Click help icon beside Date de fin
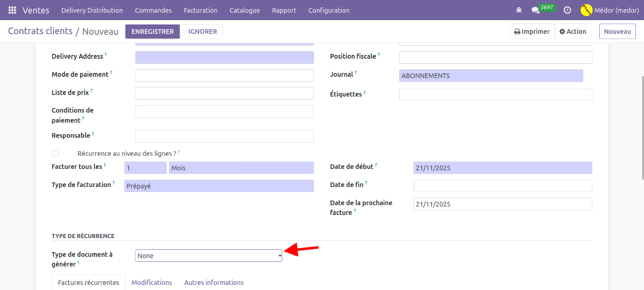This screenshot has width=644, height=290. click(x=366, y=183)
